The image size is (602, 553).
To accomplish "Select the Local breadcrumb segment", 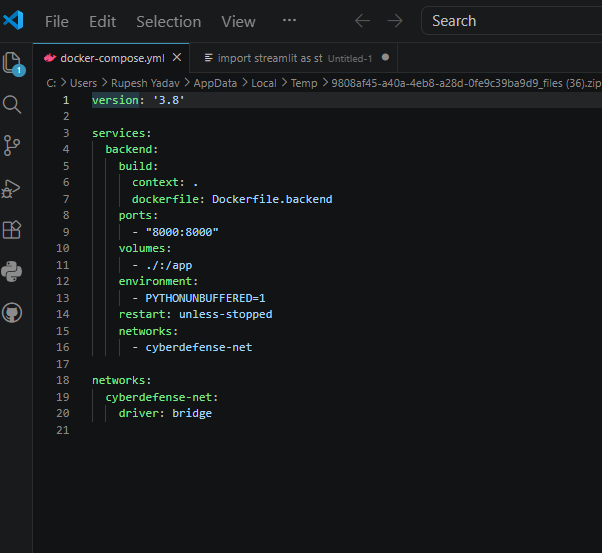I will tap(264, 83).
